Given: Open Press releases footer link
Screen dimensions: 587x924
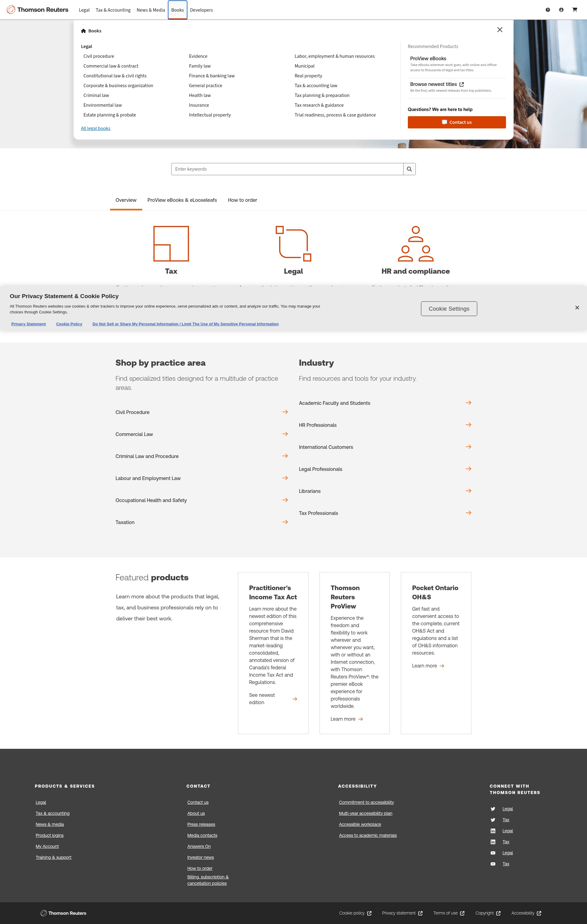Looking at the screenshot, I should pos(201,824).
